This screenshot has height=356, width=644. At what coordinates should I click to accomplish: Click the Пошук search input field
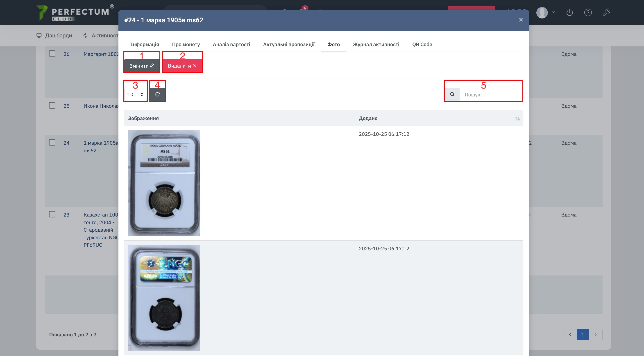[491, 95]
